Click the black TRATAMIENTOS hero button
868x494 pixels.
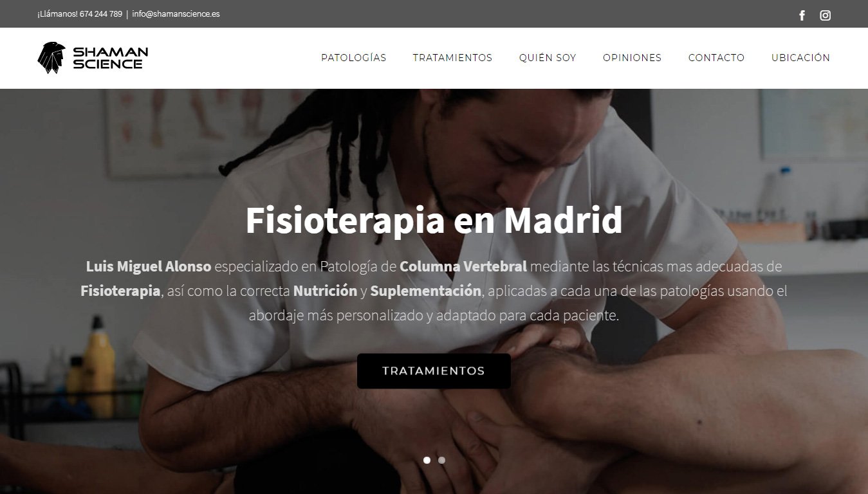coord(434,371)
